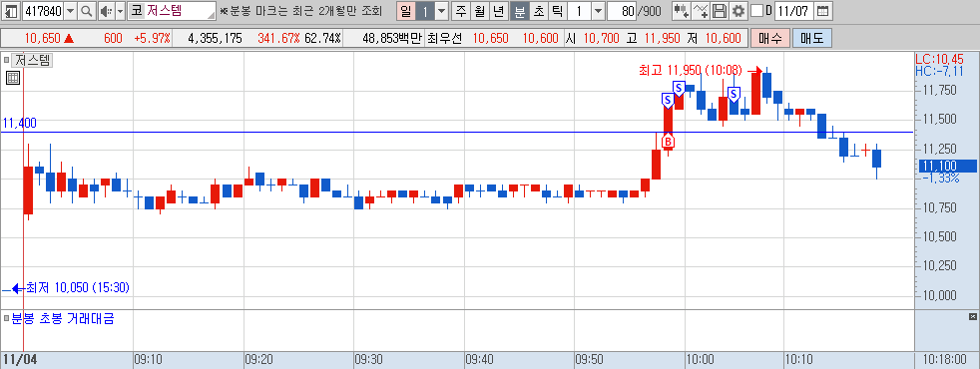Open the calendar date picker icon
Image resolution: width=980 pixels, height=369 pixels.
(823, 11)
